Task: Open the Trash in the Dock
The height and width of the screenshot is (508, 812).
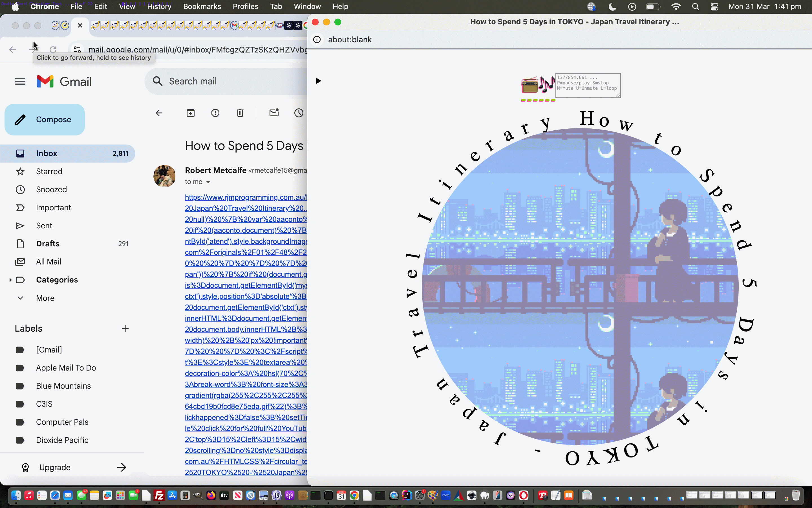Action: pos(796,495)
